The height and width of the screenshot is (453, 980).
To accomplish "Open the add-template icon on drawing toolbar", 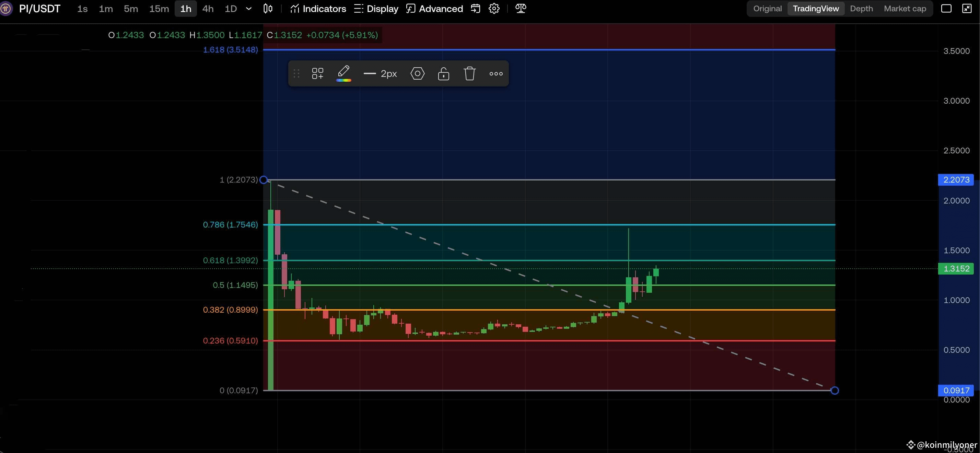I will coord(318,73).
